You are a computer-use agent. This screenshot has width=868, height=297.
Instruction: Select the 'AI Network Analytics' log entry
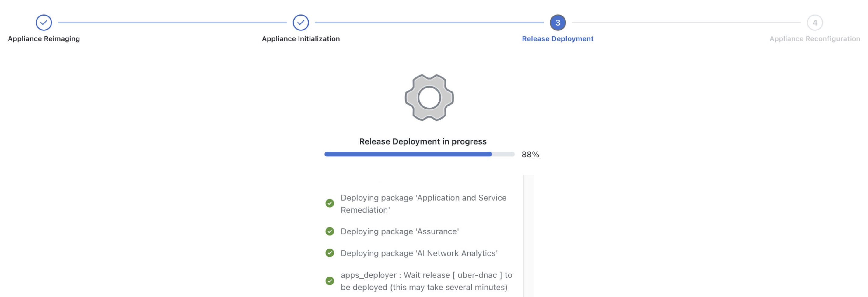pyautogui.click(x=419, y=253)
